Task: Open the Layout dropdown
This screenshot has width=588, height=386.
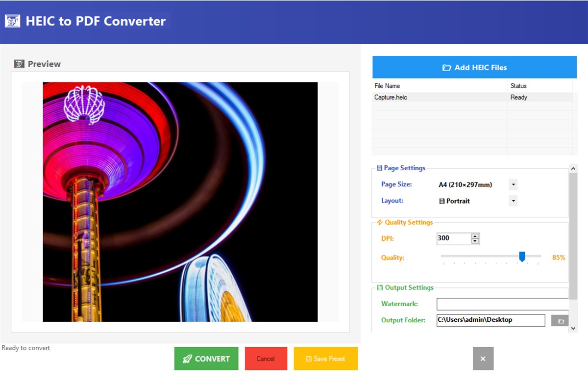Action: [x=513, y=201]
